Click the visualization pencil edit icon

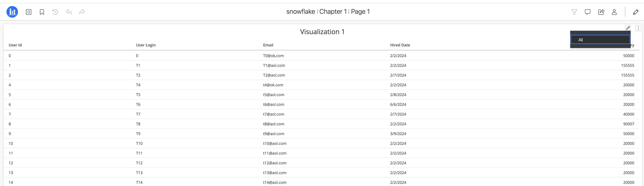[x=628, y=28]
